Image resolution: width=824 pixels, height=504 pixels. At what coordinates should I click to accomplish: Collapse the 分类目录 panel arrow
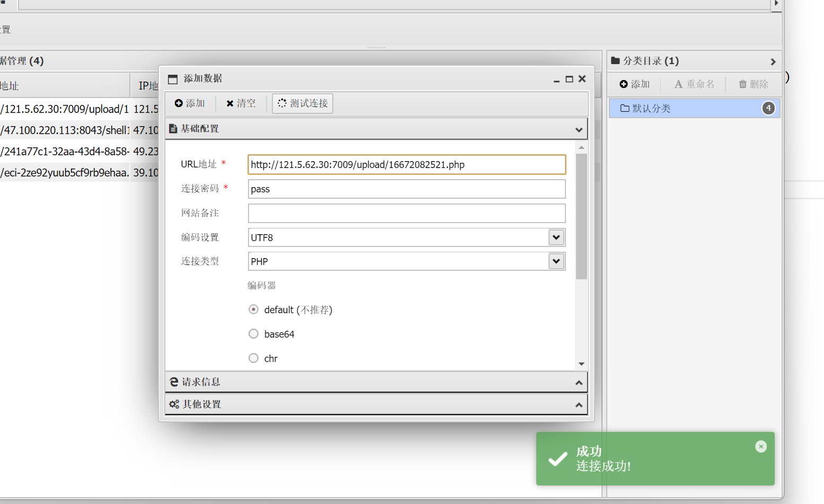coord(773,61)
